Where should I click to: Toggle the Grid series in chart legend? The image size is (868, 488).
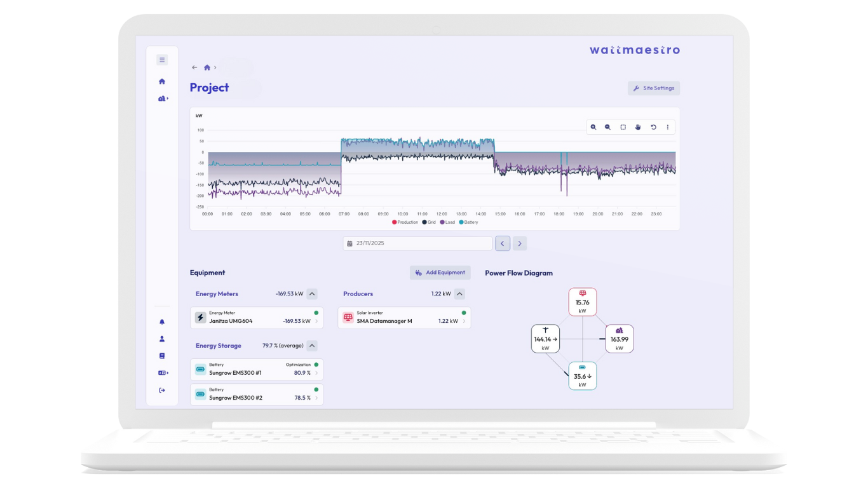(x=429, y=222)
